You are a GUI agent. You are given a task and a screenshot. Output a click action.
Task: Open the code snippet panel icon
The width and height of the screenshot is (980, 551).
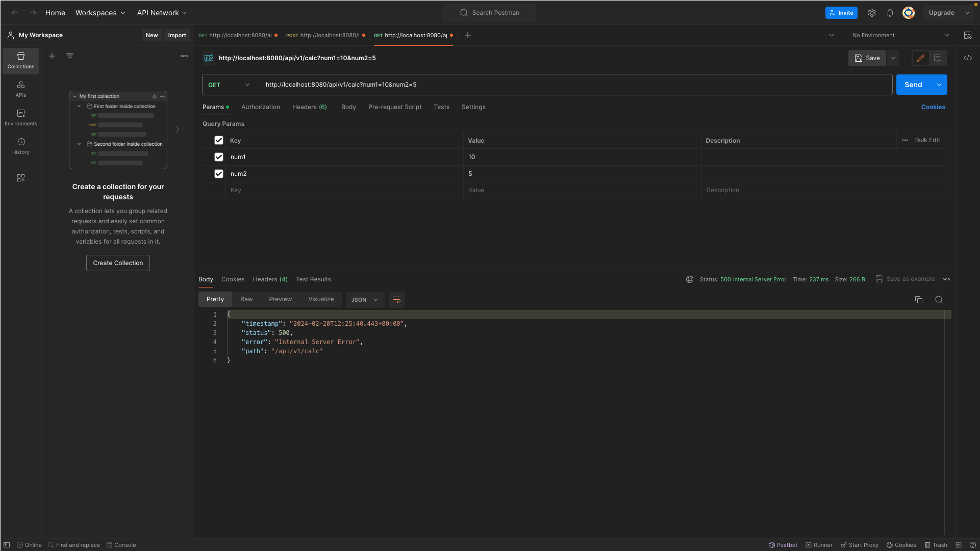pyautogui.click(x=968, y=58)
